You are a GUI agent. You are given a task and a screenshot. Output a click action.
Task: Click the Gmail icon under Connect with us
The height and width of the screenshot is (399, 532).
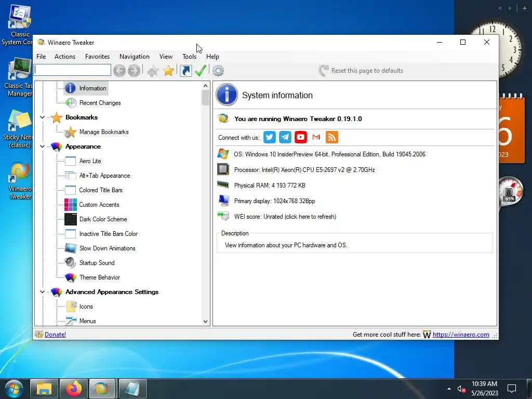316,137
